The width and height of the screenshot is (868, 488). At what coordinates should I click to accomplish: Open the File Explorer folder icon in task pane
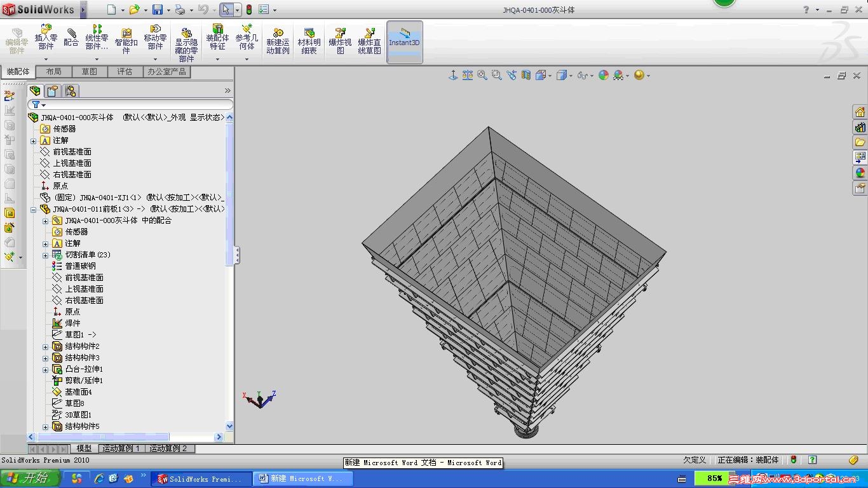click(860, 142)
